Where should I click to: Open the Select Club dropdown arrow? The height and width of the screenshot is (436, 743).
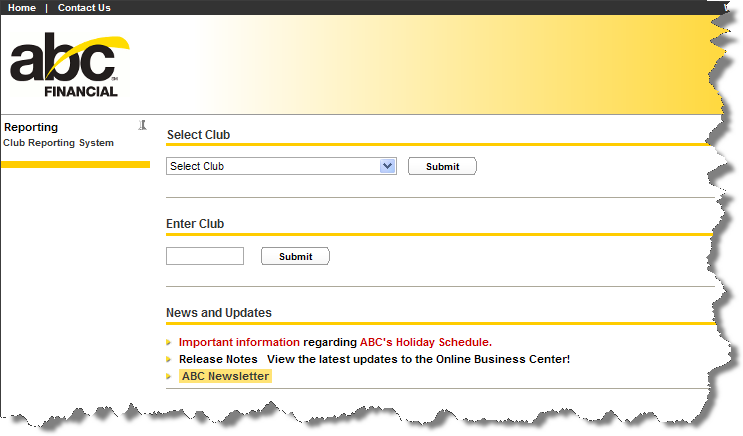pos(388,166)
